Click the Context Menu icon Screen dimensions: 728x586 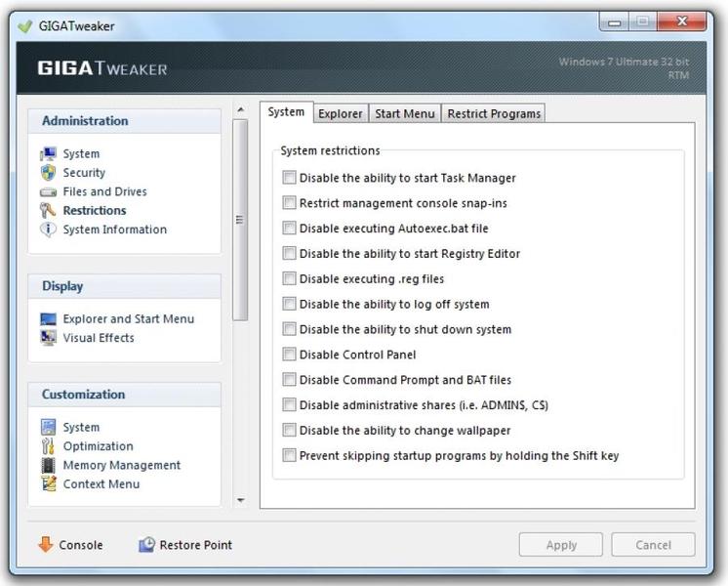48,483
